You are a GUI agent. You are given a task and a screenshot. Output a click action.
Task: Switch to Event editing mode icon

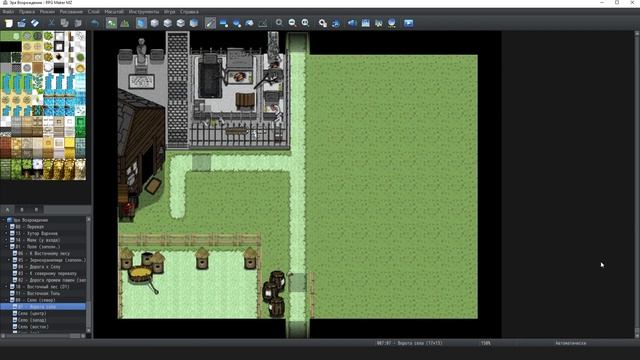[124, 23]
